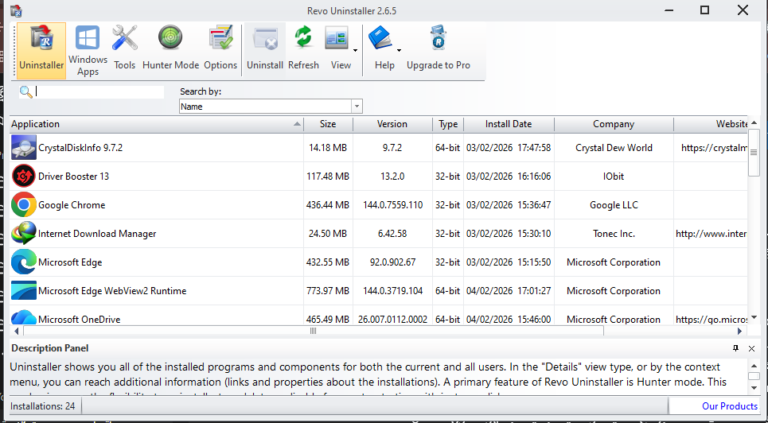Screen dimensions: 768x423
Task: Select the Google Chrome icon
Action: pos(24,205)
